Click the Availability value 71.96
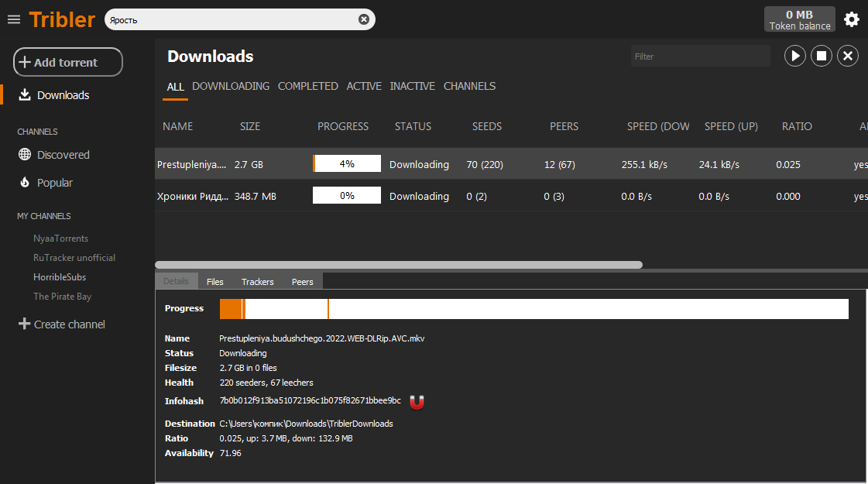This screenshot has height=484, width=868. [x=230, y=453]
